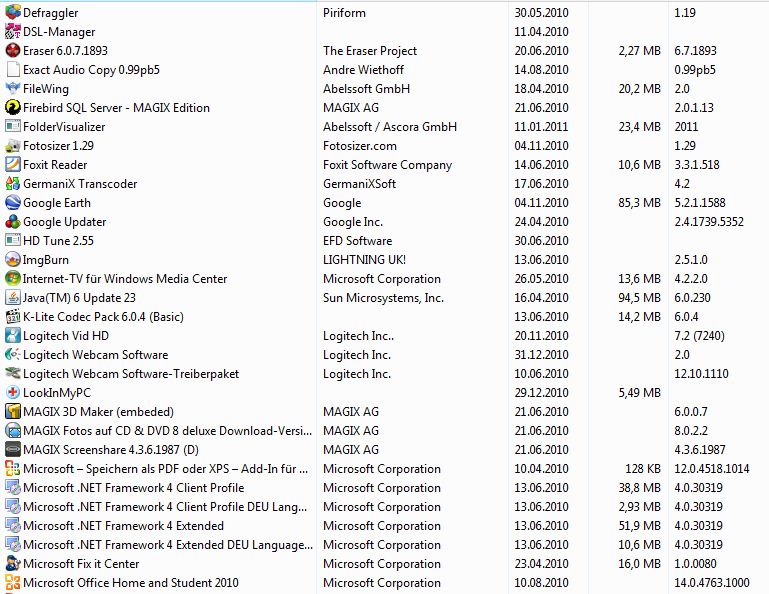Click version 2.4.1739.5352

tap(709, 222)
